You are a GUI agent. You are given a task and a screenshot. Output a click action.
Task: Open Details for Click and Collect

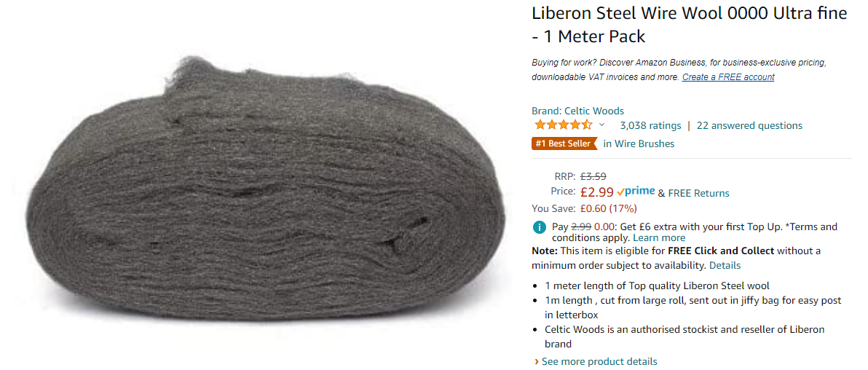point(725,265)
